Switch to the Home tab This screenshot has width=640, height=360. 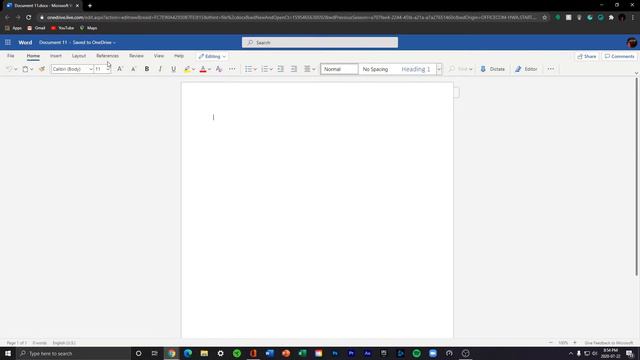[x=33, y=56]
